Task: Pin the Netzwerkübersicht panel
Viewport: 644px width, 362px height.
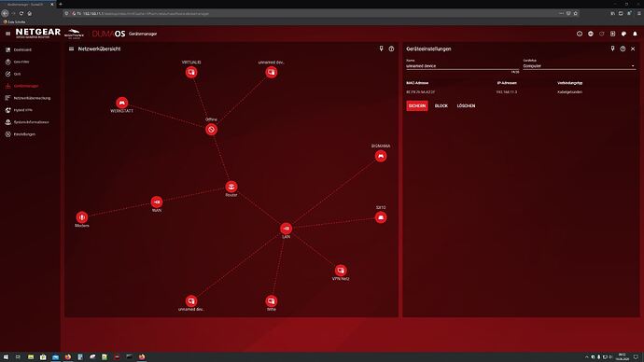Action: (381, 49)
